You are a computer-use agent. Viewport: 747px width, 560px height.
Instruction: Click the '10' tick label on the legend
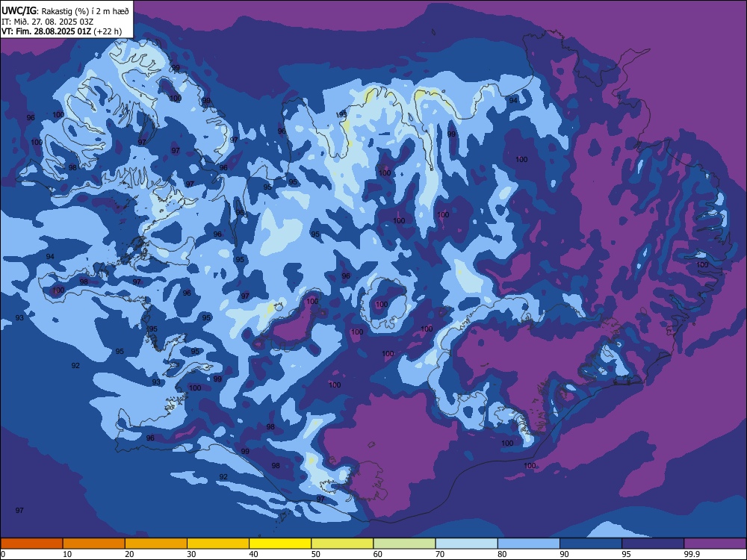coord(67,554)
